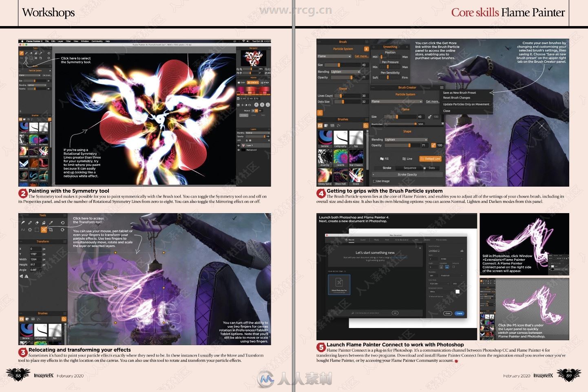Tick the Use Image checkbox in Brush Creator
This screenshot has height=392, width=588.
coord(374,181)
